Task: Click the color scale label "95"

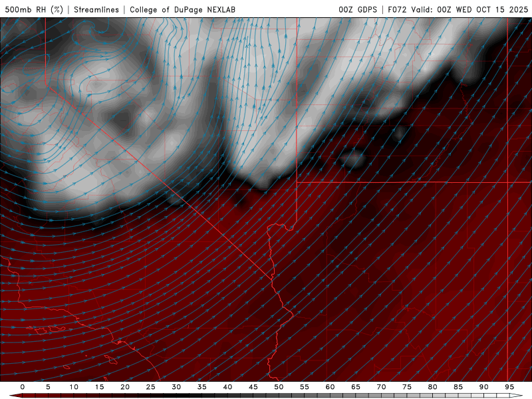Action: 509,387
